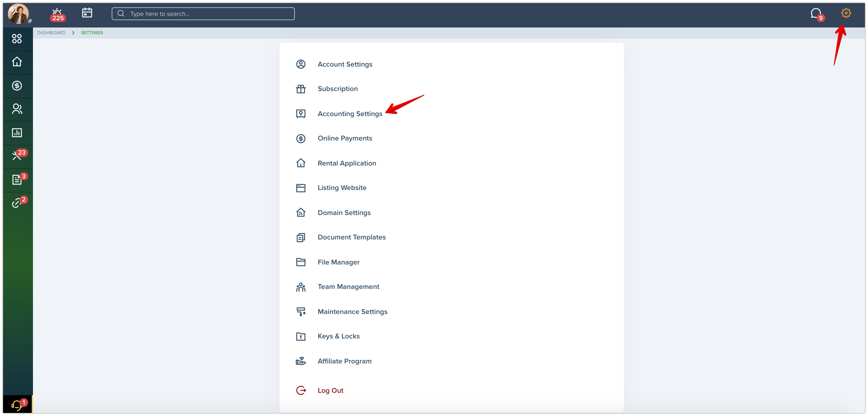Viewport: 868px width, 416px height.
Task: Click the SETTINGS breadcrumb
Action: pyautogui.click(x=92, y=33)
